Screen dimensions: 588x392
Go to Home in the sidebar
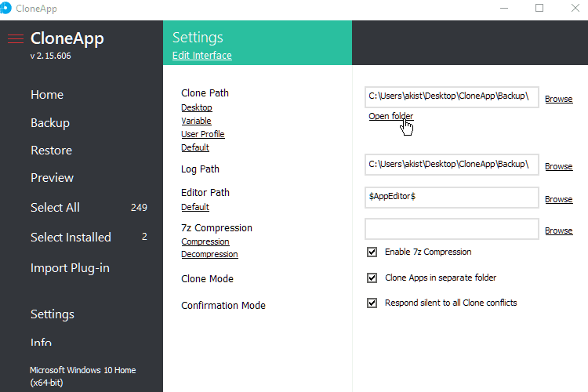[x=47, y=95]
